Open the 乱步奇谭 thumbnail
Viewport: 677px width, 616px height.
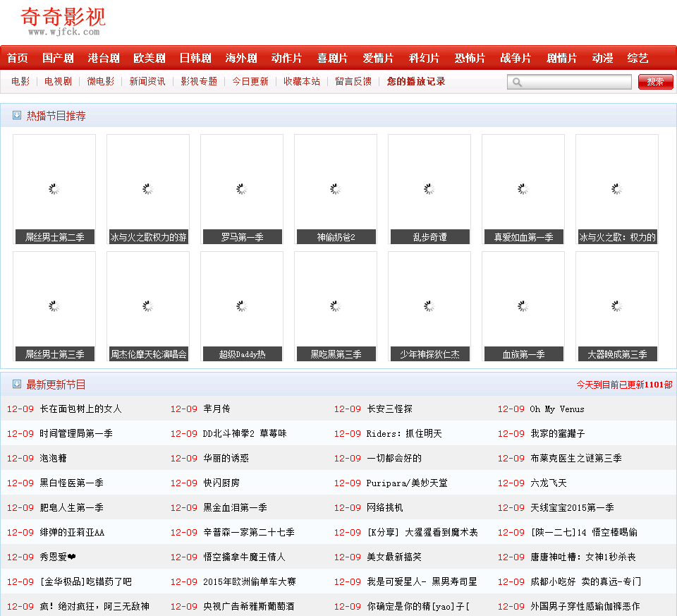(x=429, y=189)
